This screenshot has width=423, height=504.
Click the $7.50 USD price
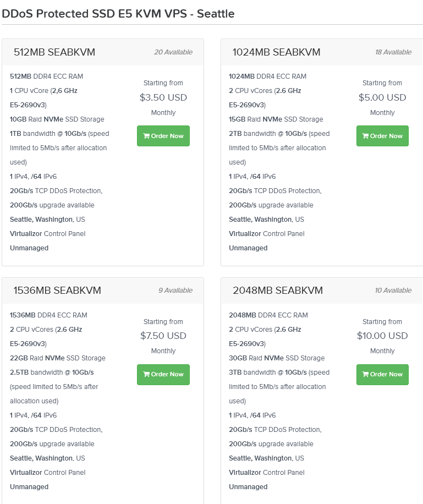coord(163,336)
